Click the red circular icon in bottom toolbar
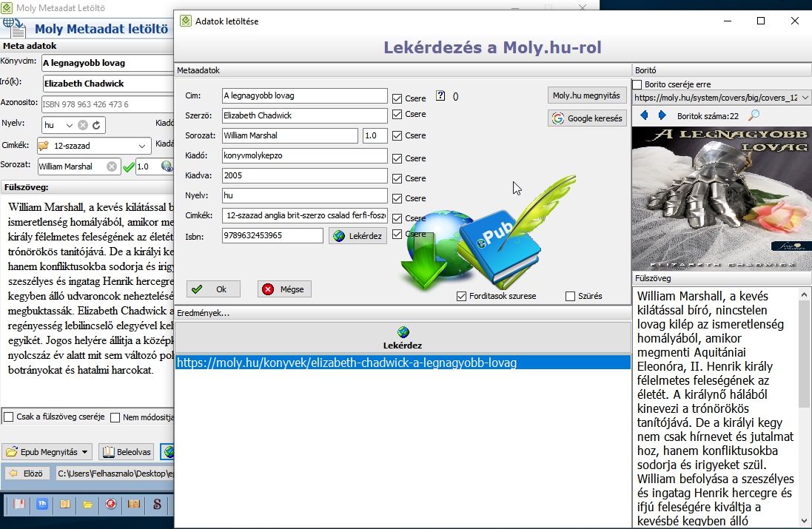The image size is (812, 529). tap(111, 504)
